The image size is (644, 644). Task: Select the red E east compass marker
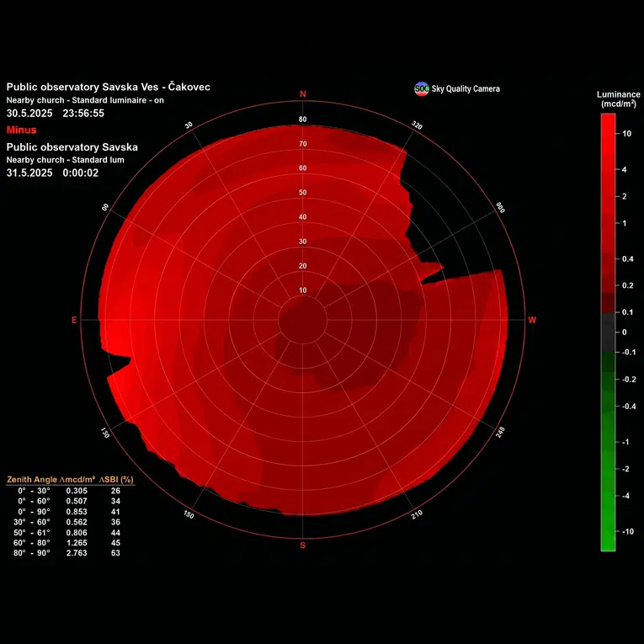74,320
